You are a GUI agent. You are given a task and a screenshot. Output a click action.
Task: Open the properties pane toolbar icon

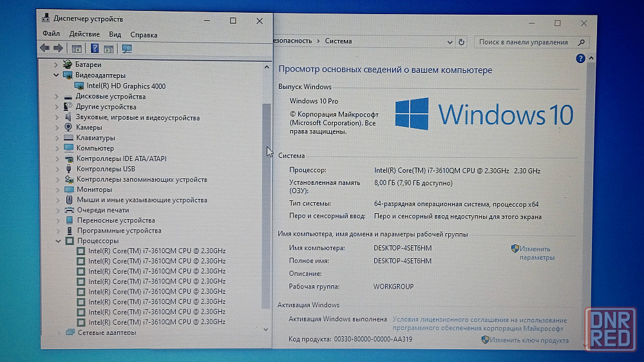coord(108,49)
